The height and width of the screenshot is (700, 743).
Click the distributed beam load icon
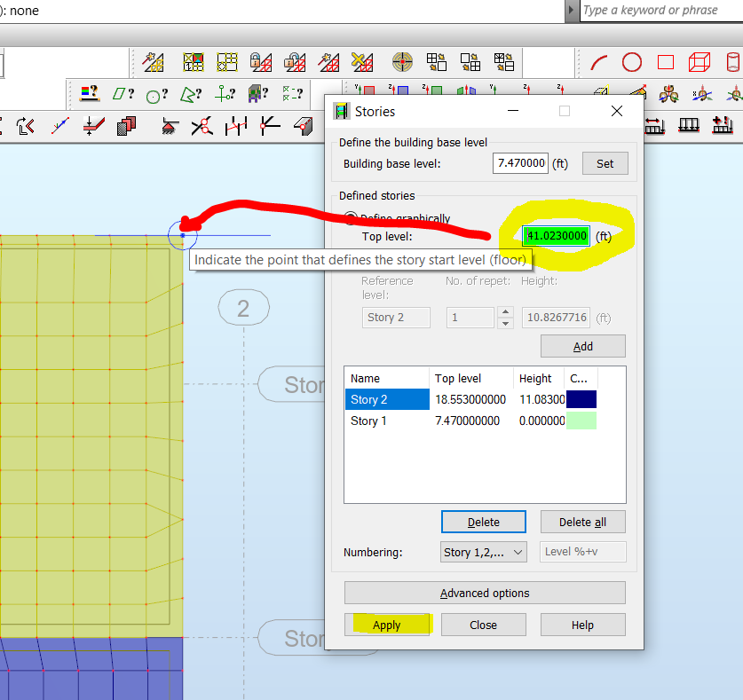tap(688, 125)
